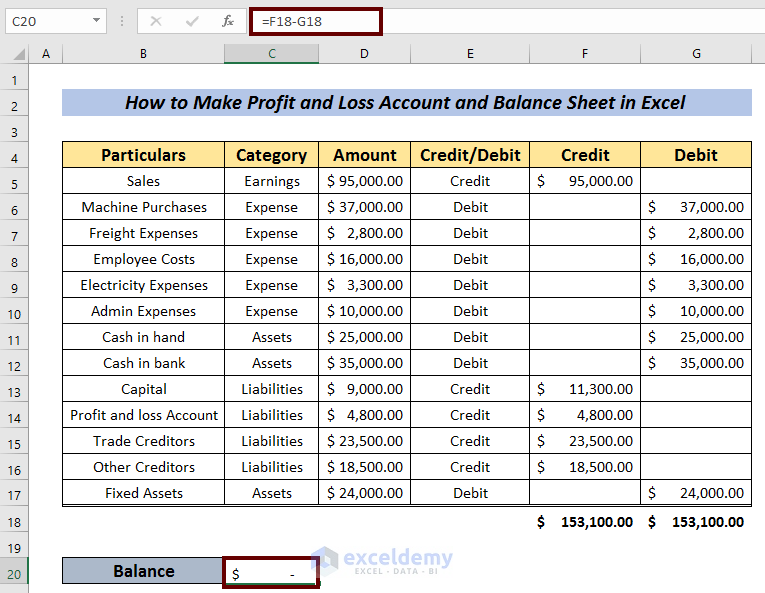The height and width of the screenshot is (593, 765).
Task: Select the $ 16,000.00 cell in Debit column
Action: pos(696,259)
